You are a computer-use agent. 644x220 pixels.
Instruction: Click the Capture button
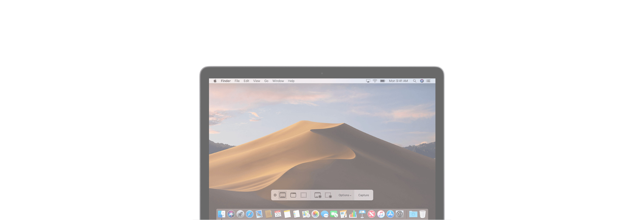(364, 195)
